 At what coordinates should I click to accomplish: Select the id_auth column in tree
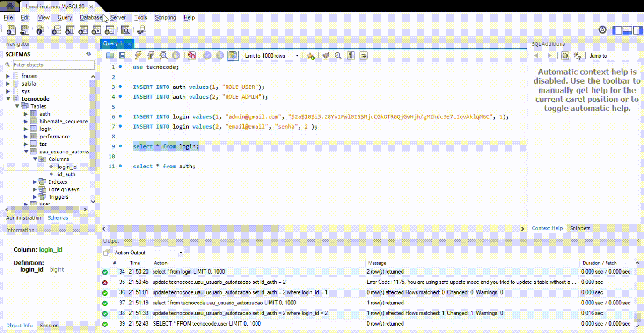pos(66,174)
